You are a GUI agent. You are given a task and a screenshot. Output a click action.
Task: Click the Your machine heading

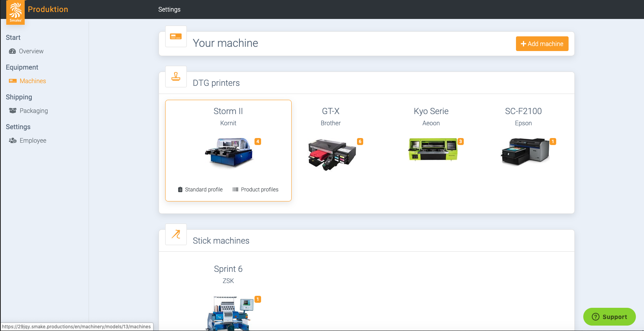click(x=225, y=43)
